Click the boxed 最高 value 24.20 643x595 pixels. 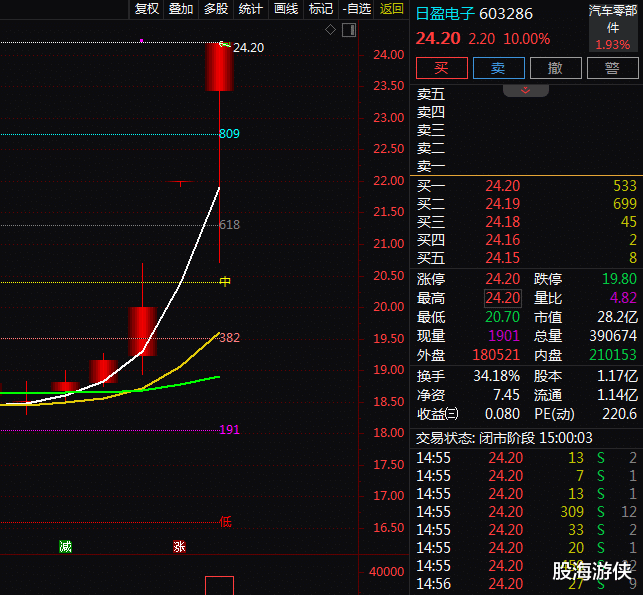click(x=503, y=298)
